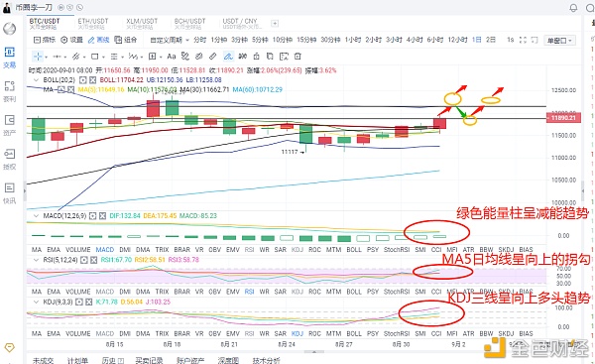Remove the KDJ indicator panel
Image resolution: width=595 pixels, height=364 pixels.
point(89,303)
